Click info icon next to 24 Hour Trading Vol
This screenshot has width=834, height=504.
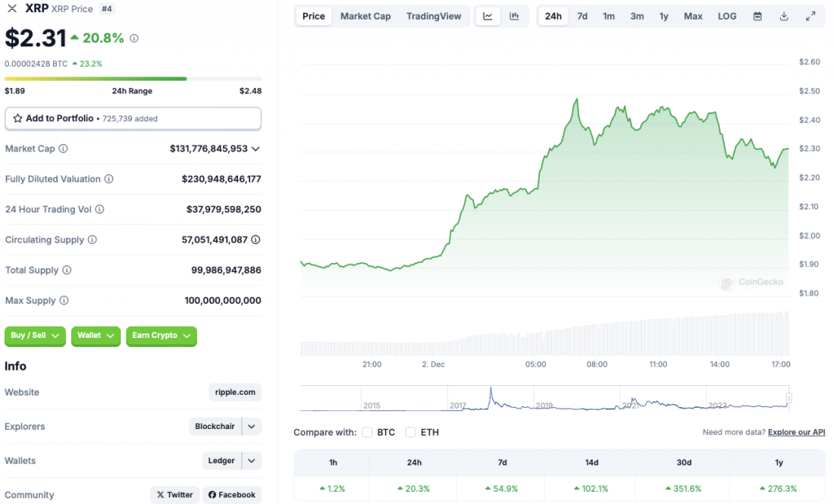click(99, 209)
